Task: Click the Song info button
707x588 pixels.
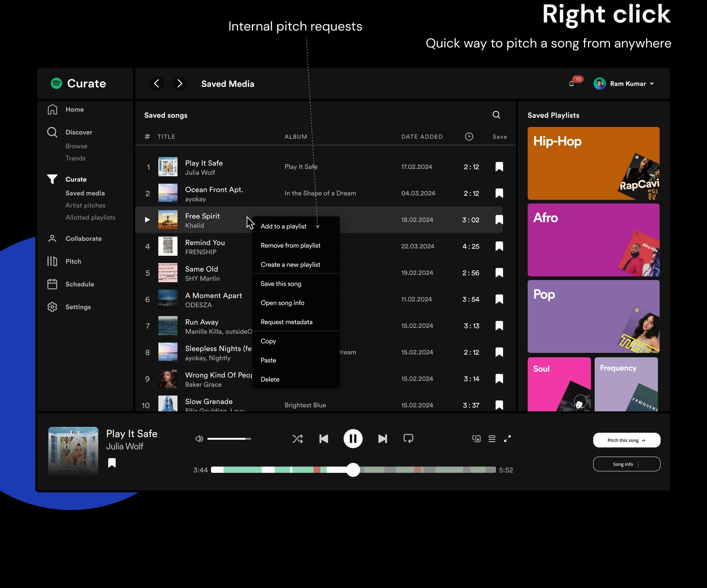Action: coord(626,464)
